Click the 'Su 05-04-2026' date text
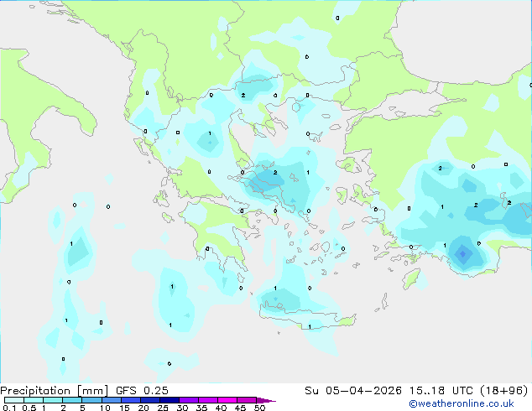 tap(353, 391)
